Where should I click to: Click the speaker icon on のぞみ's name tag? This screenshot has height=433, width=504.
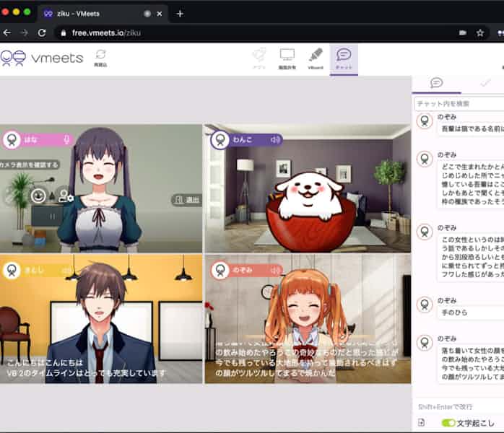point(274,271)
